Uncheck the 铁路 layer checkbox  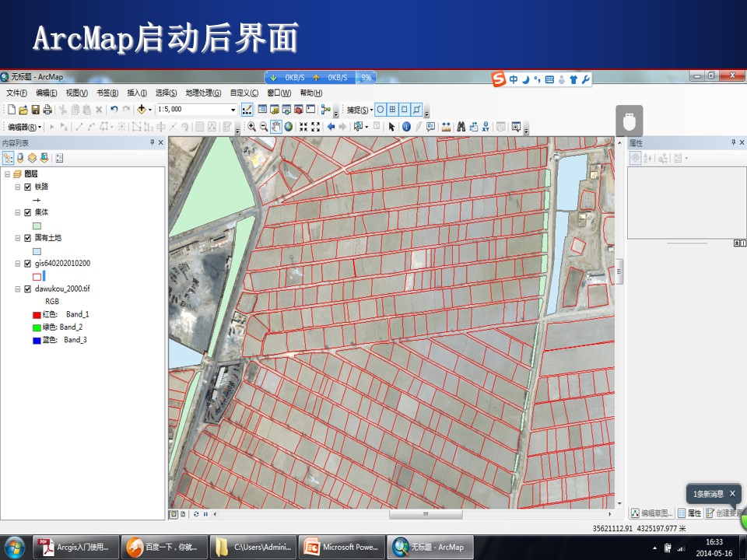[28, 187]
